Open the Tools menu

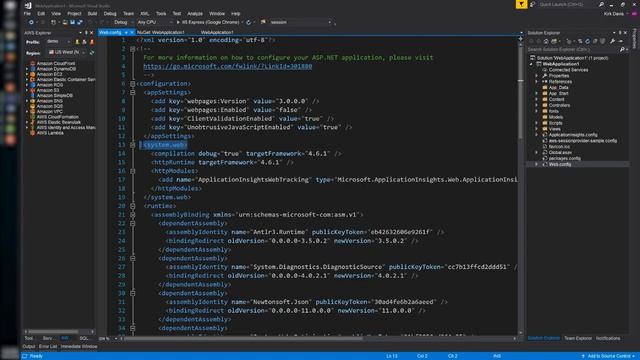point(161,13)
